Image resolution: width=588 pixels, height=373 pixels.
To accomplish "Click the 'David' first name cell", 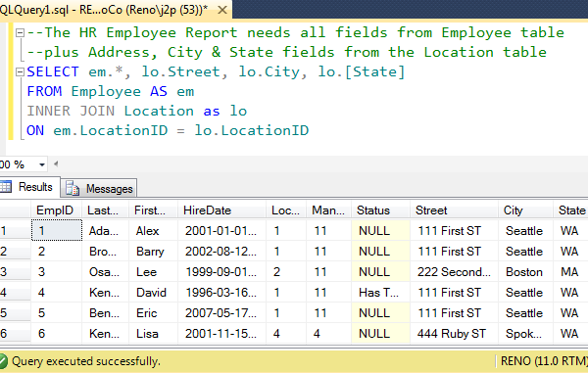I will 154,293.
